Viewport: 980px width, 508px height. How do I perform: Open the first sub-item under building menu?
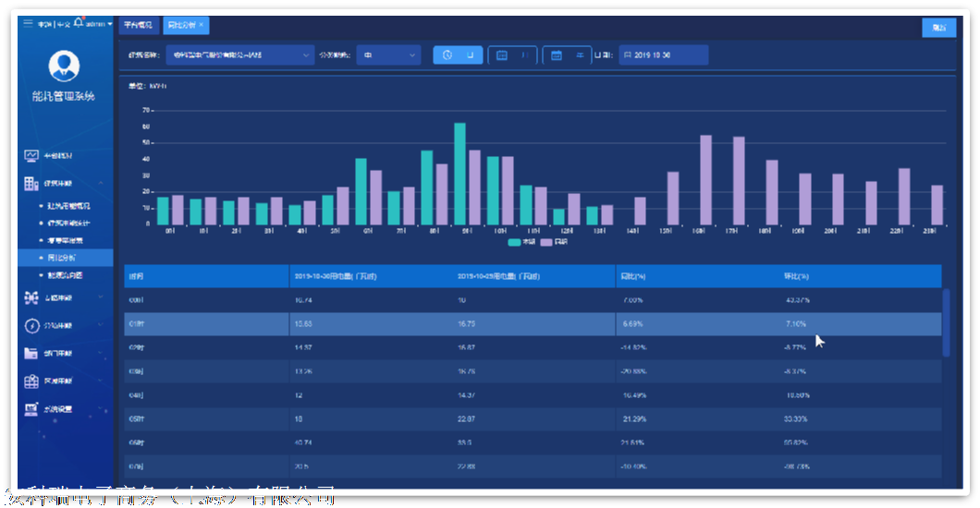68,205
